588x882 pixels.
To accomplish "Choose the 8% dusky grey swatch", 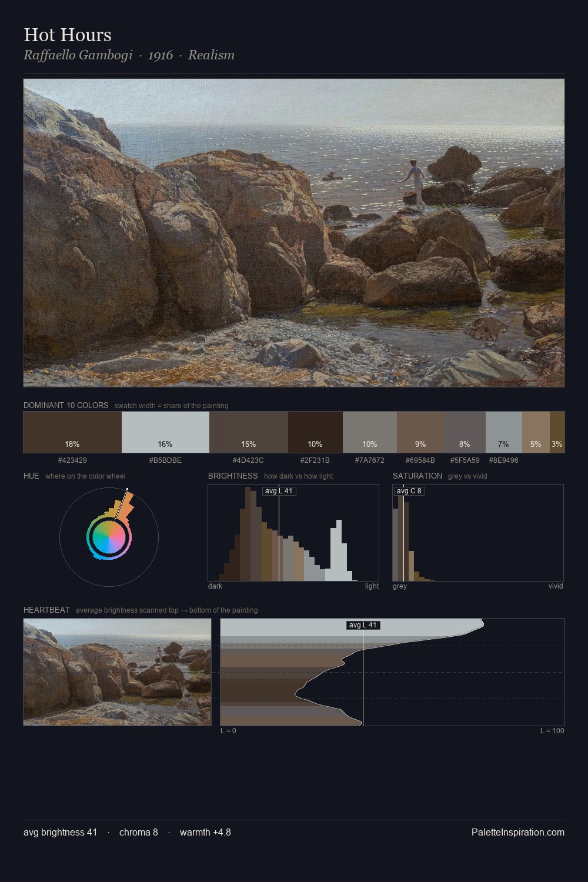I will [x=465, y=432].
